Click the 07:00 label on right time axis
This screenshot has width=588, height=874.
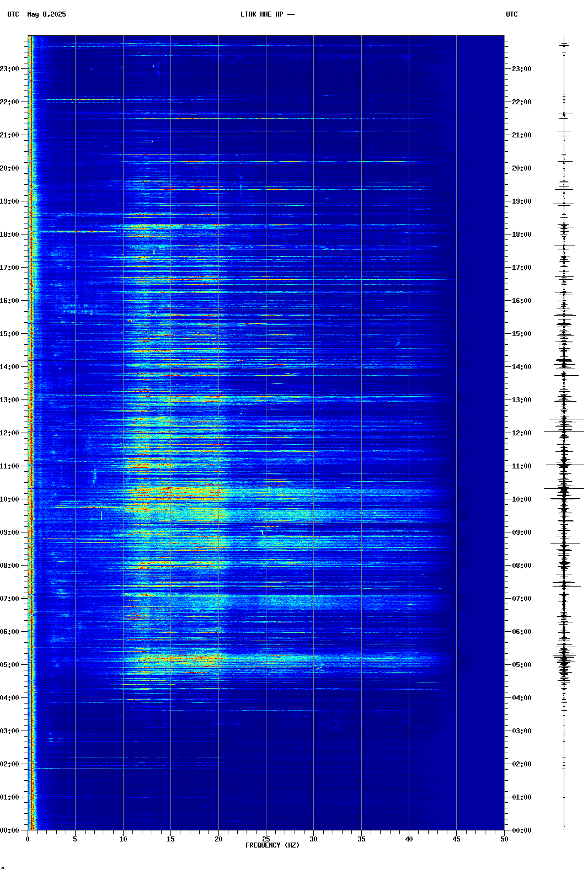pyautogui.click(x=522, y=599)
